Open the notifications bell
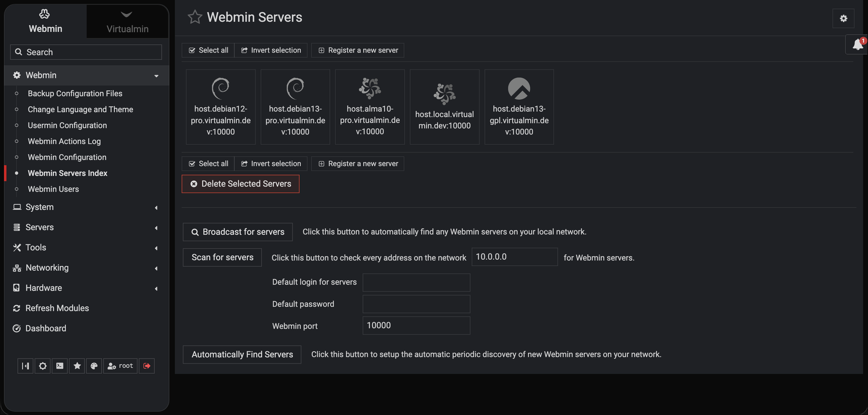Viewport: 868px width, 415px height. tap(858, 44)
